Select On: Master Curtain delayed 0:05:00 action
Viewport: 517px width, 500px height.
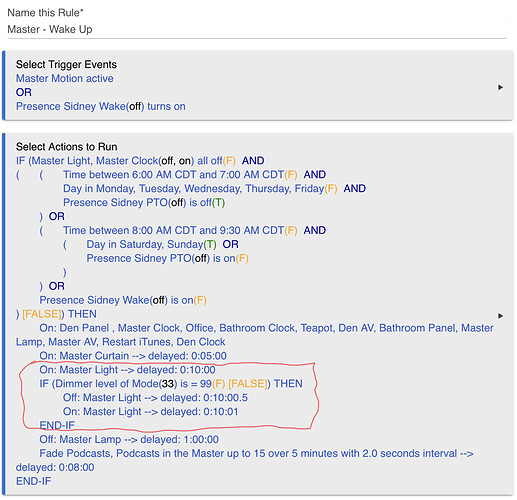(x=133, y=356)
